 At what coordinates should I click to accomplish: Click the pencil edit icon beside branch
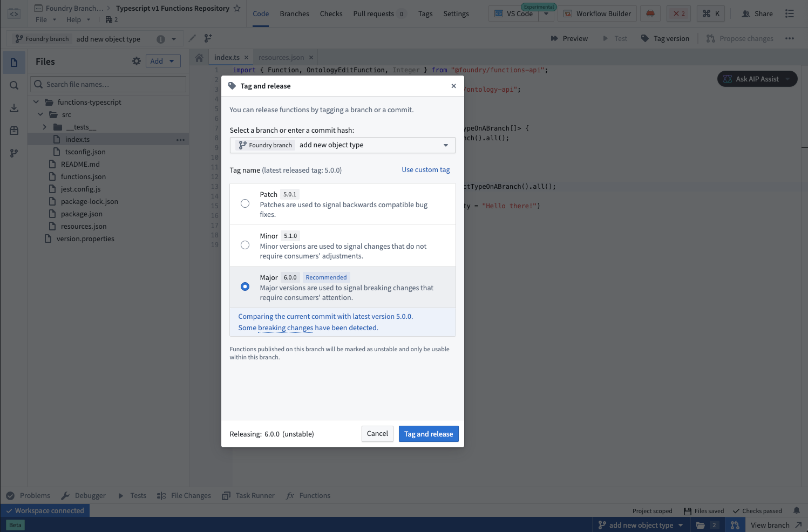pyautogui.click(x=193, y=38)
